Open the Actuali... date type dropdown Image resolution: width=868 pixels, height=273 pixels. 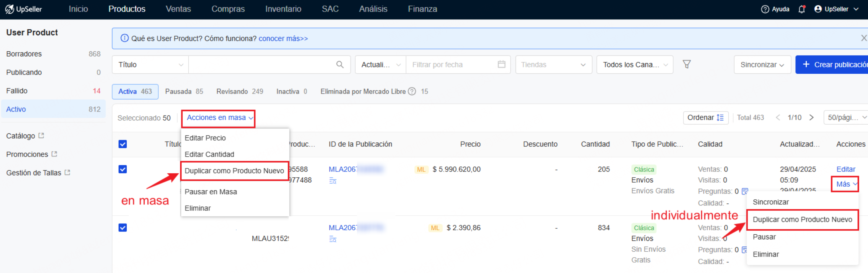[381, 65]
